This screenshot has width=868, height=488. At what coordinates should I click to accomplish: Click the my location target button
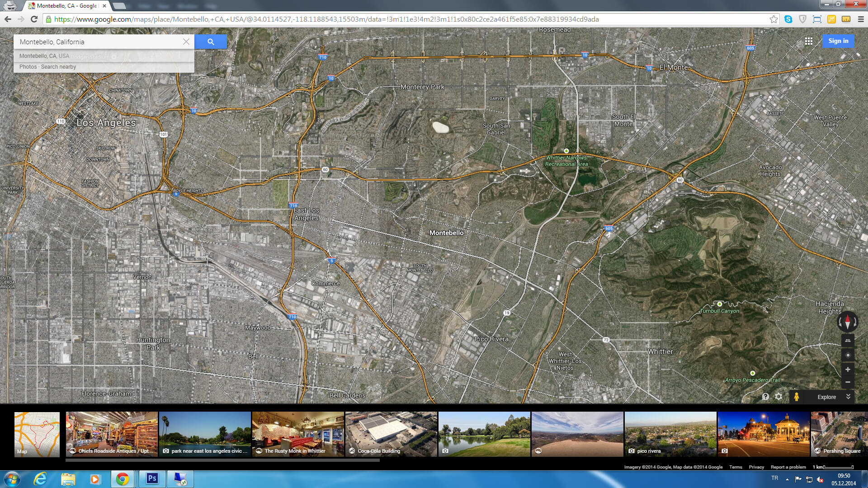click(x=848, y=355)
